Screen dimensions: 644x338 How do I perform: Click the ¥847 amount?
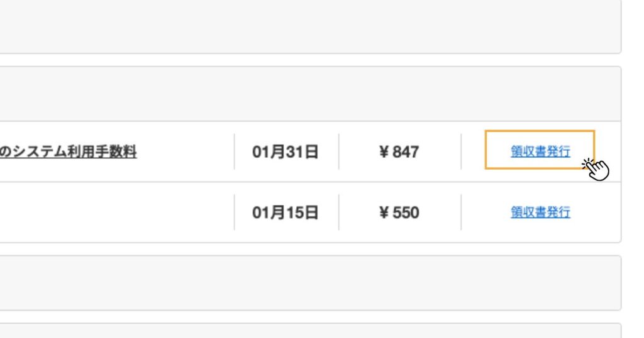point(399,152)
